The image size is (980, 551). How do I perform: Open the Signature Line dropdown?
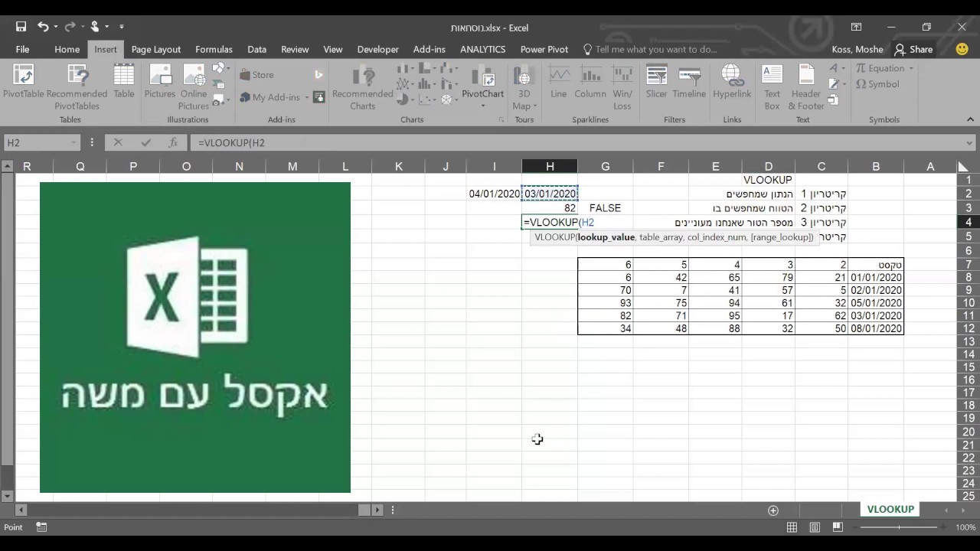pos(836,84)
